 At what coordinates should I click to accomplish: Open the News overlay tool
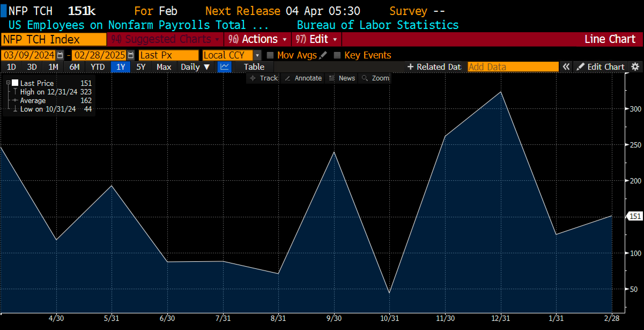[x=342, y=78]
